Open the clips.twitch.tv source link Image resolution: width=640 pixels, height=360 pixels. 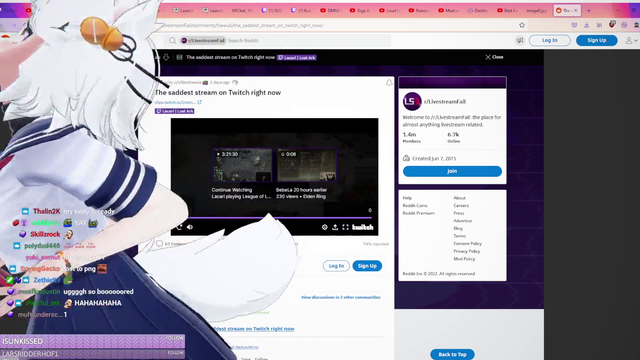click(x=175, y=102)
